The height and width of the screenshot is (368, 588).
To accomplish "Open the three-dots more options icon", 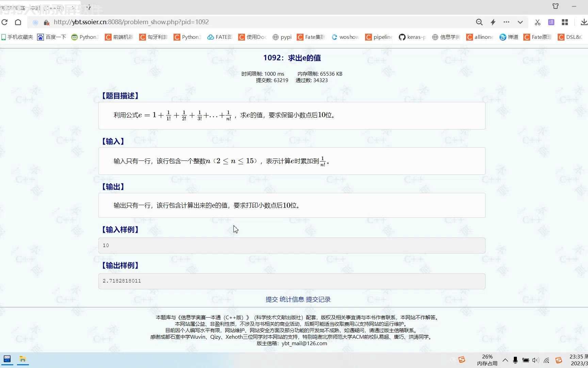I will (x=506, y=22).
